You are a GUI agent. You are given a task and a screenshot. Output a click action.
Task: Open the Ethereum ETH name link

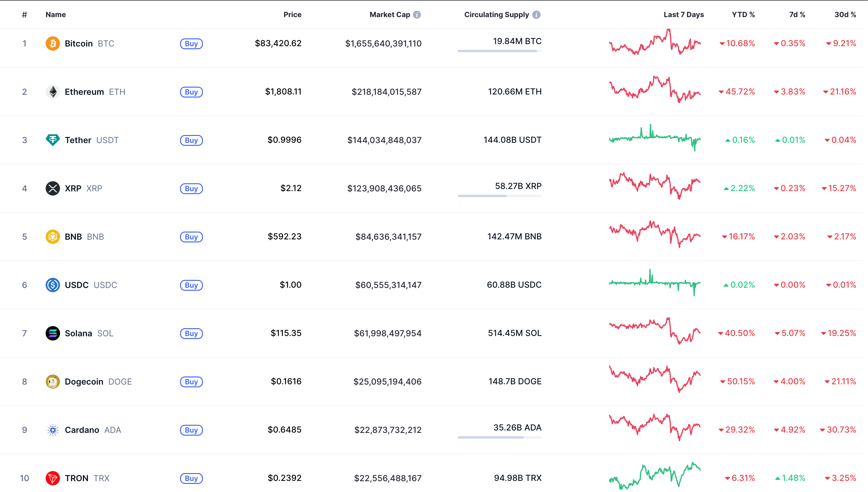point(95,92)
